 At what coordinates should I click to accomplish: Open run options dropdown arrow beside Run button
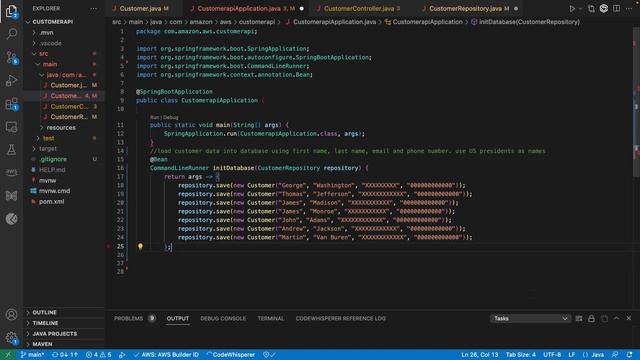click(x=580, y=9)
